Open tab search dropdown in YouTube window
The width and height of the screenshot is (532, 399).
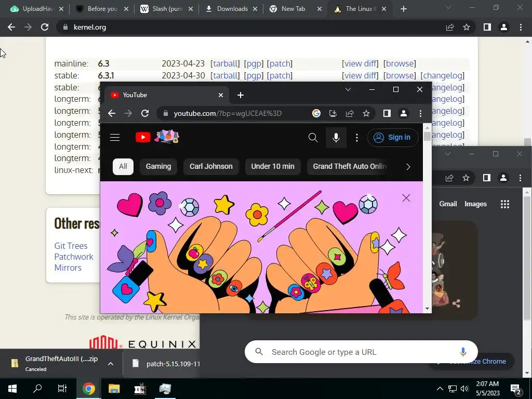tap(348, 89)
